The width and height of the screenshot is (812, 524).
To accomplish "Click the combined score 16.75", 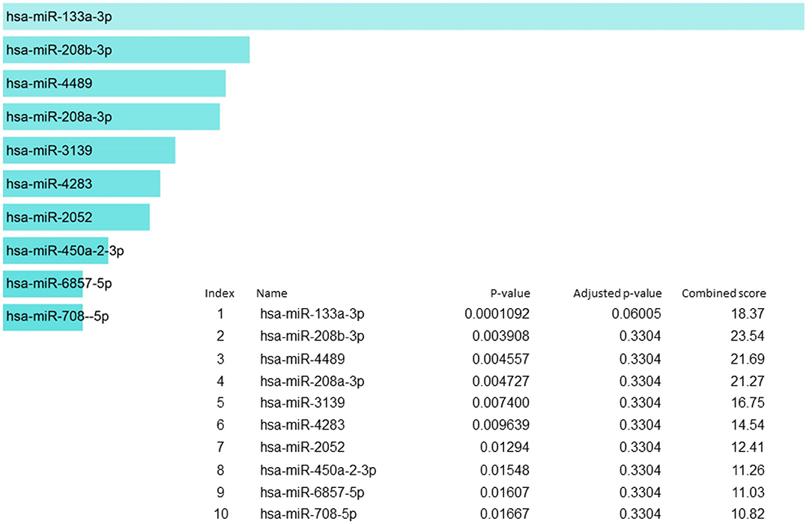I will click(x=748, y=403).
